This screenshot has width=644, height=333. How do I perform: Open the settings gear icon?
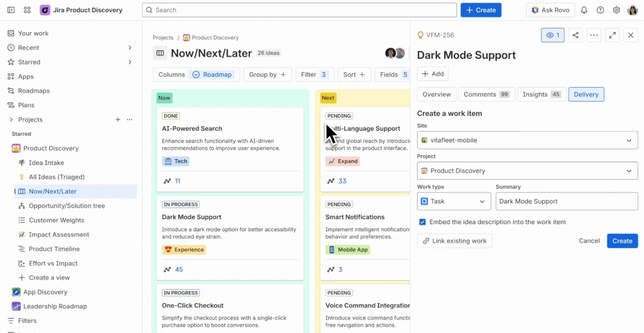click(x=616, y=10)
